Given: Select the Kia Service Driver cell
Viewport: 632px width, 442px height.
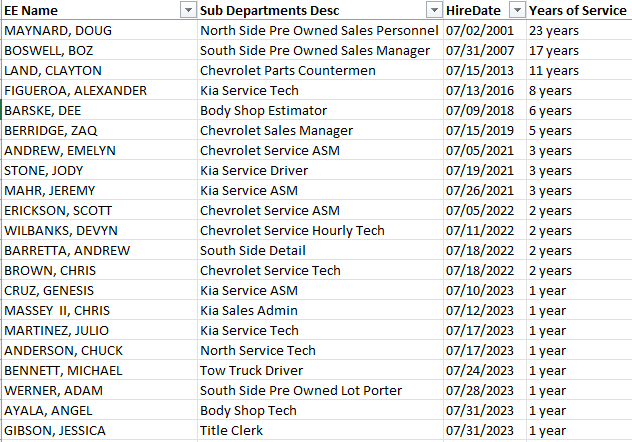Looking at the screenshot, I should pos(254,170).
